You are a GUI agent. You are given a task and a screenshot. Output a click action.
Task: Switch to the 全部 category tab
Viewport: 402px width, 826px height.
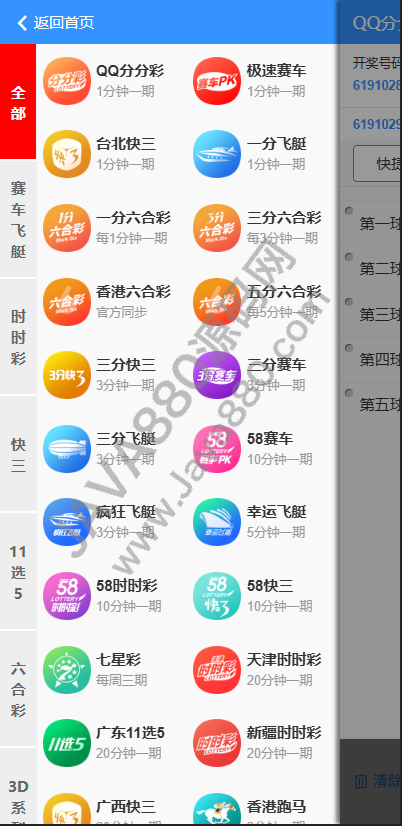point(18,102)
